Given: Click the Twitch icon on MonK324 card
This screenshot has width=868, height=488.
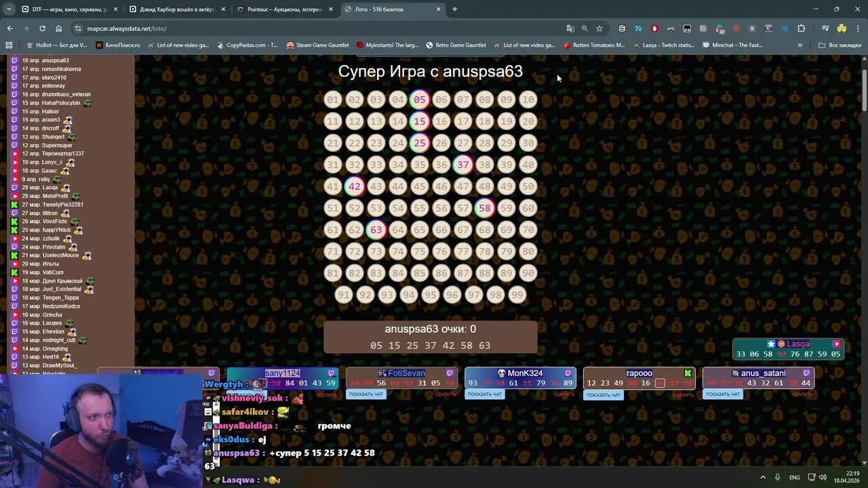Looking at the screenshot, I should point(568,373).
